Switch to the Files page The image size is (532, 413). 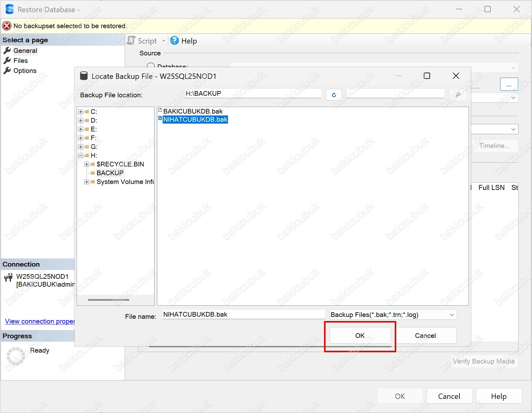[x=20, y=61]
